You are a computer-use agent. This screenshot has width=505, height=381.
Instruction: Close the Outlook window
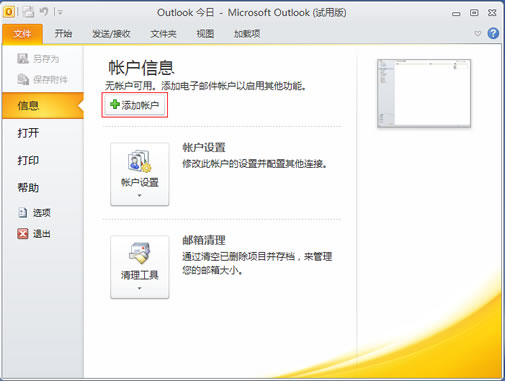[x=492, y=13]
